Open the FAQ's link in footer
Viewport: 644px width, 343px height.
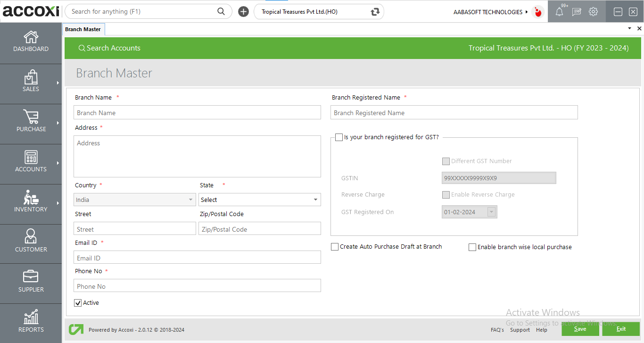click(x=497, y=330)
